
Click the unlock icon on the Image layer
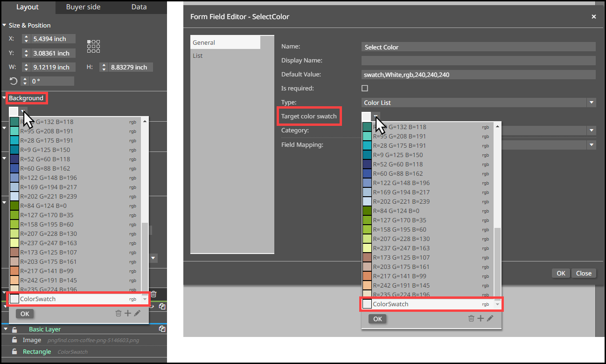[15, 340]
